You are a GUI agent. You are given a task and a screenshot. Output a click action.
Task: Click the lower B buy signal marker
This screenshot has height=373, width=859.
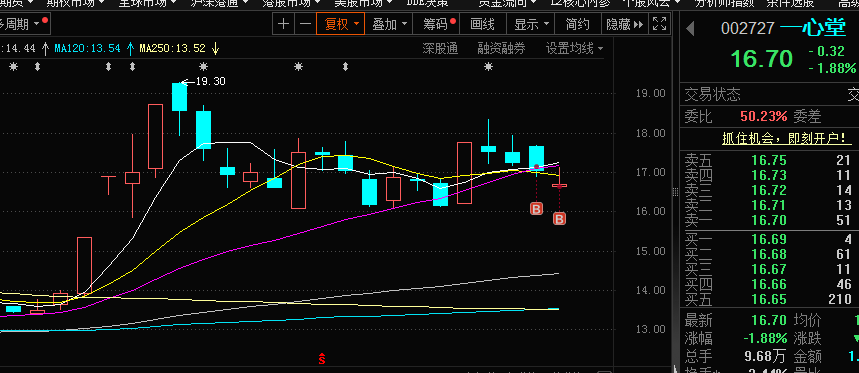tap(559, 219)
